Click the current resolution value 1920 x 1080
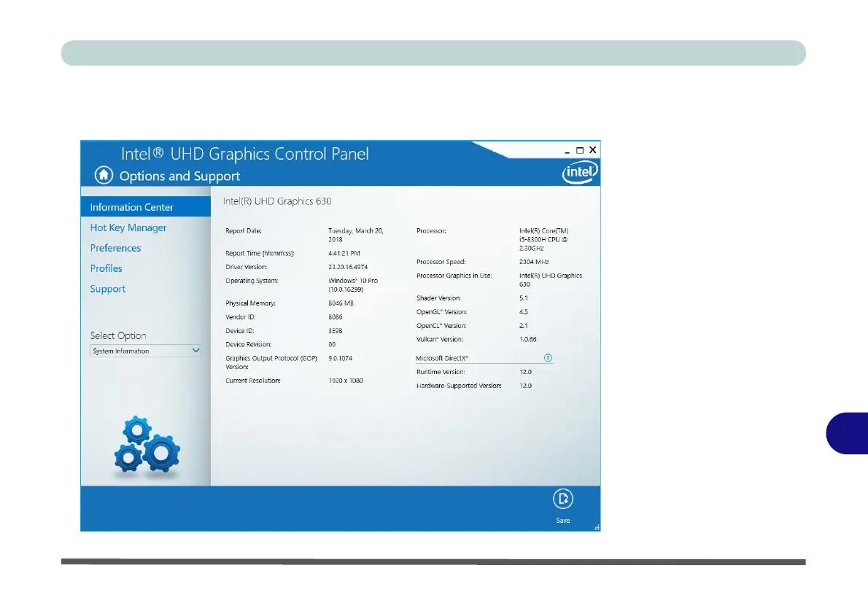Image resolution: width=868 pixels, height=611 pixels. 346,380
